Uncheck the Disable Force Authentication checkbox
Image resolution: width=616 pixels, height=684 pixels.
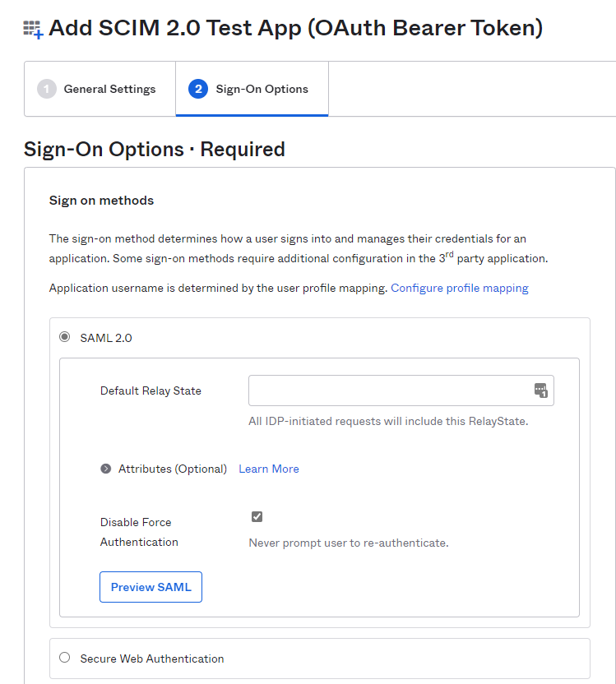257,516
